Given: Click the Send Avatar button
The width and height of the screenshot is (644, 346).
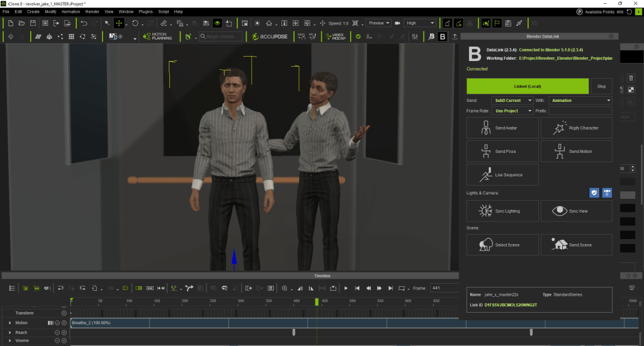Looking at the screenshot, I should (x=502, y=128).
